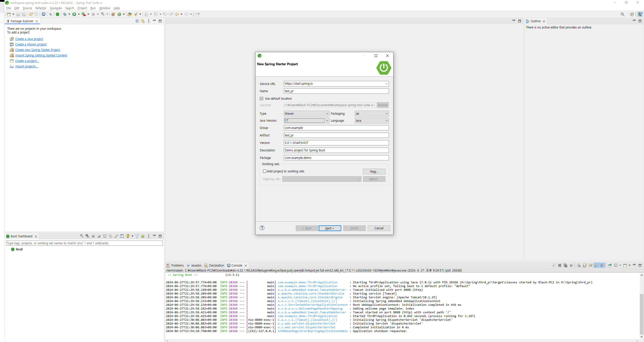
Task: Open the Java Version dropdown arrow
Action: point(327,120)
